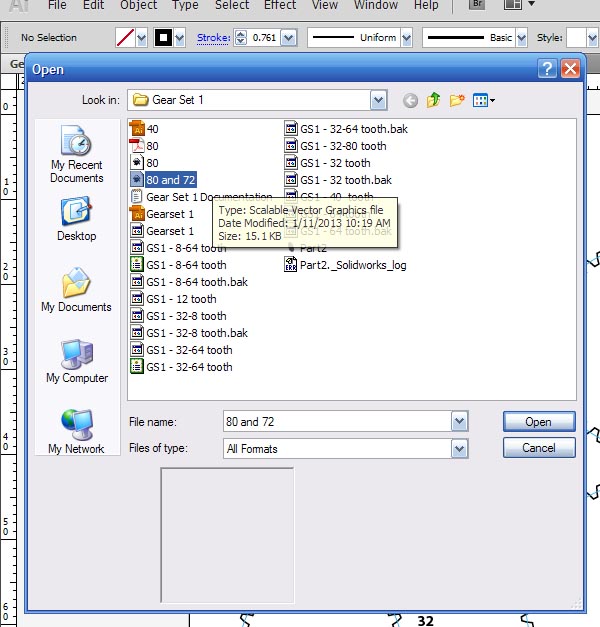Open the Effect menu

(280, 5)
